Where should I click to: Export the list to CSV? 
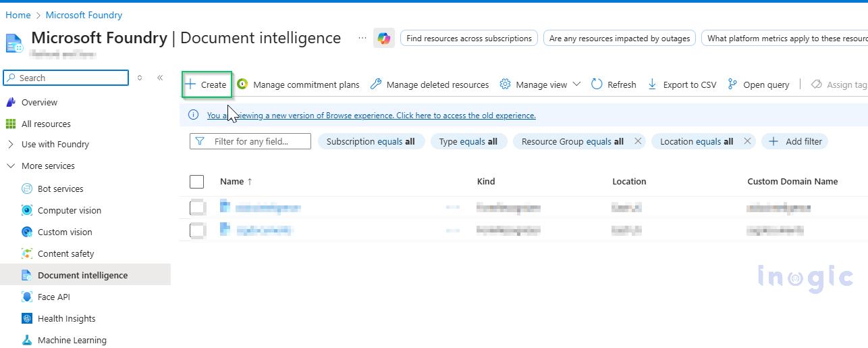(682, 84)
